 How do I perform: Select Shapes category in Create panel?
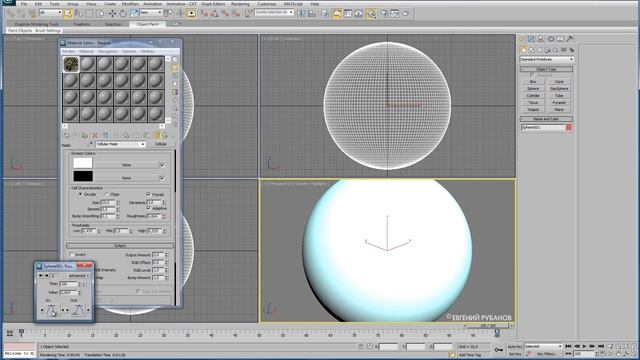coord(532,50)
